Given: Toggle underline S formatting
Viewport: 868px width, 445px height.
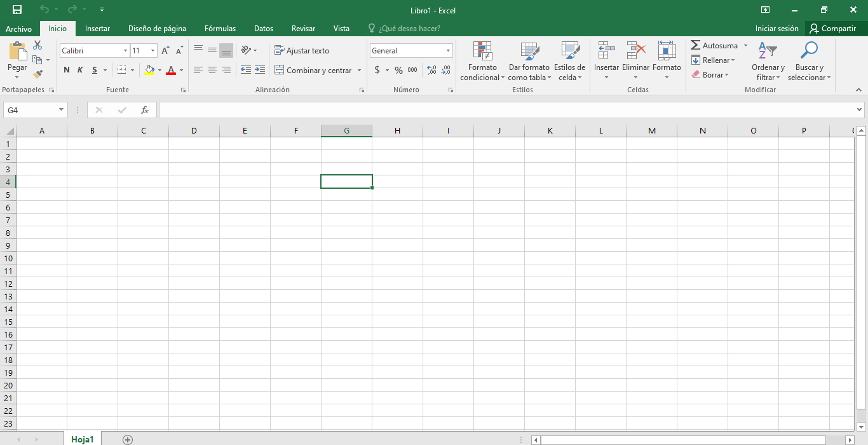Looking at the screenshot, I should [95, 70].
